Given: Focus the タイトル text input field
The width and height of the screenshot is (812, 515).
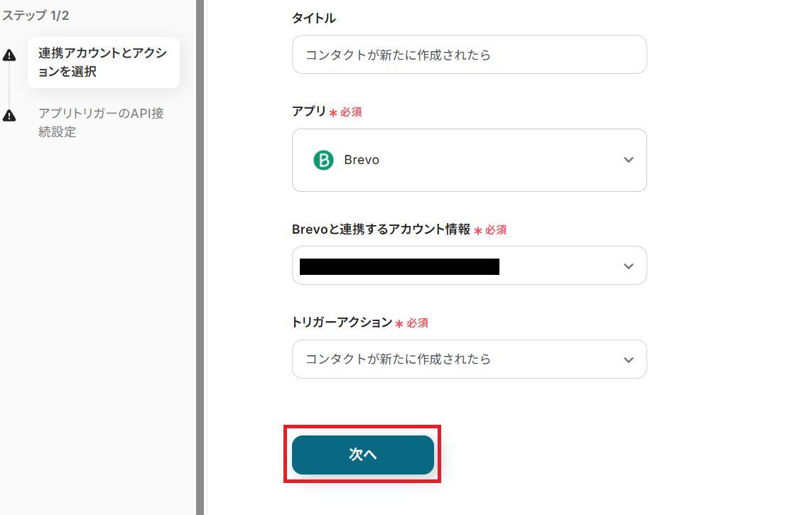Looking at the screenshot, I should coord(469,55).
